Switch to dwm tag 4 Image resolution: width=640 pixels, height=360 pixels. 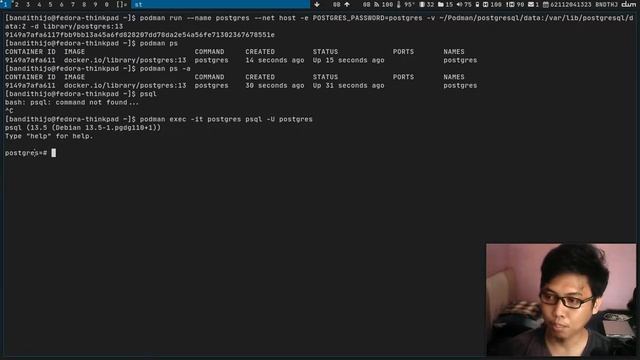pos(39,4)
